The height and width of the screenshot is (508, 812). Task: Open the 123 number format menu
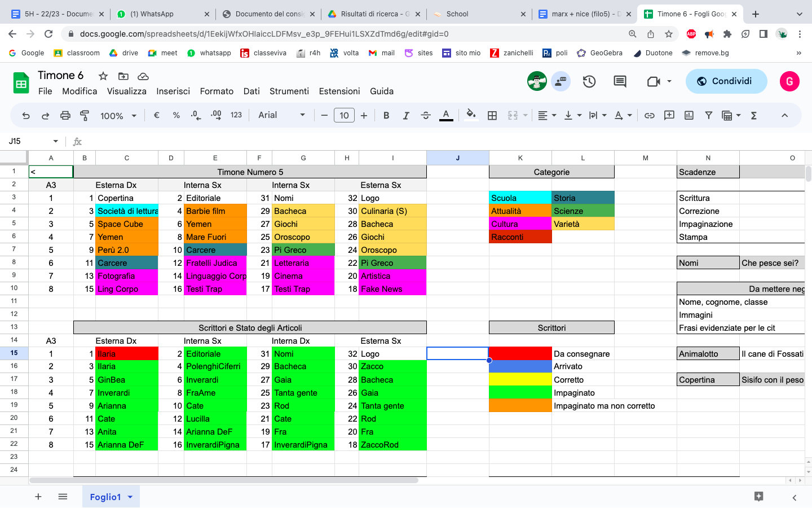pyautogui.click(x=236, y=115)
